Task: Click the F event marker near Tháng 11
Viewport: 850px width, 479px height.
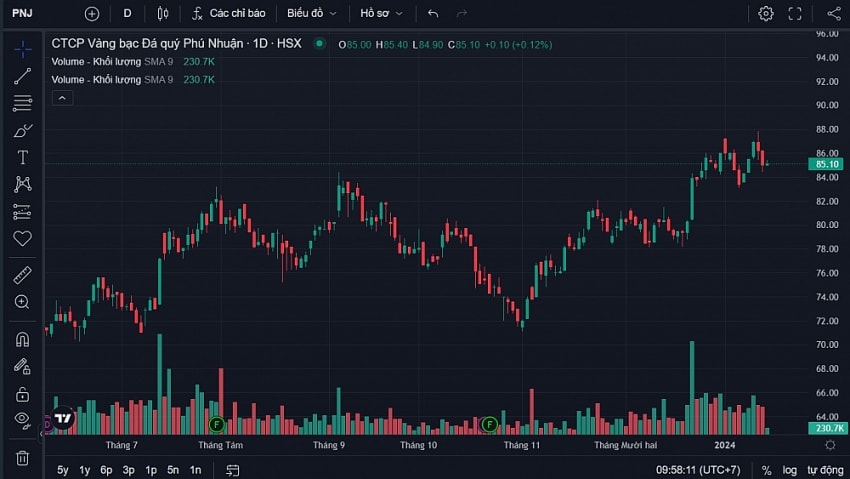Action: pos(490,424)
